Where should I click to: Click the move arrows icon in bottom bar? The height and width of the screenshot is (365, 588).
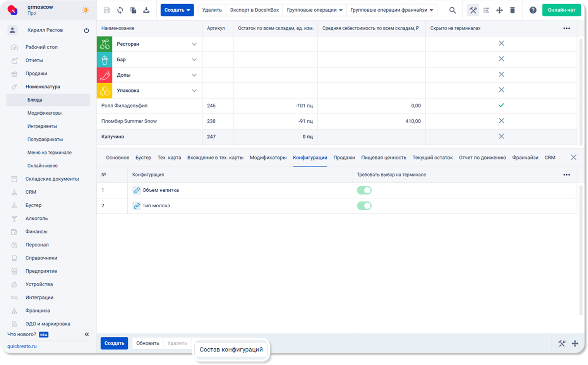coord(575,343)
